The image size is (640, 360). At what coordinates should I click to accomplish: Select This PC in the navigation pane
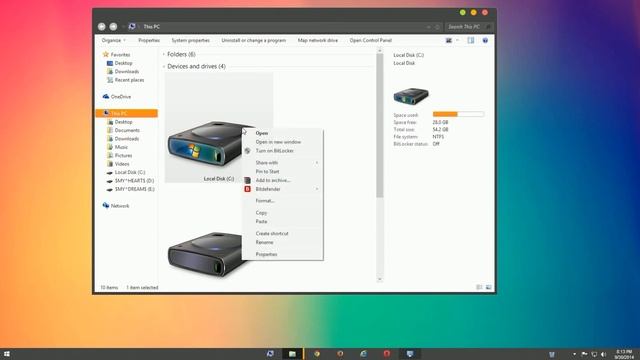click(127, 113)
